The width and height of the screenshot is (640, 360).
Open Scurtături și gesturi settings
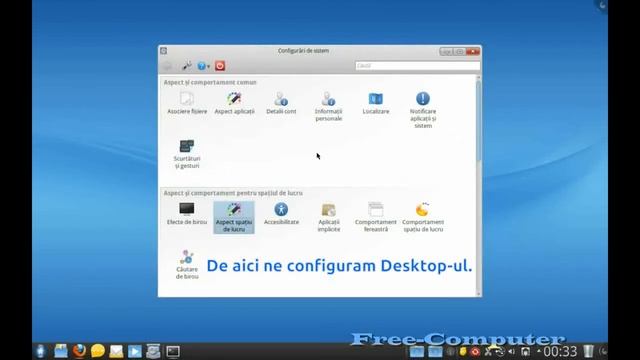coord(187,154)
